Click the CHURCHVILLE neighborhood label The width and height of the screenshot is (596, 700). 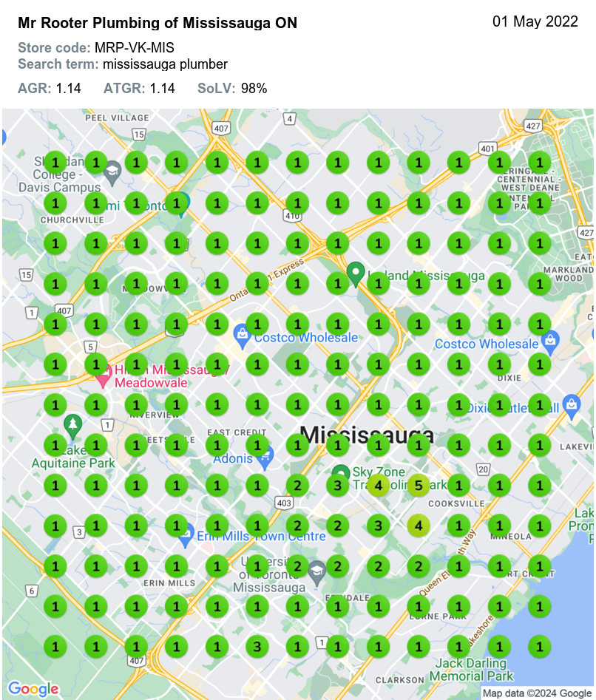(x=72, y=220)
